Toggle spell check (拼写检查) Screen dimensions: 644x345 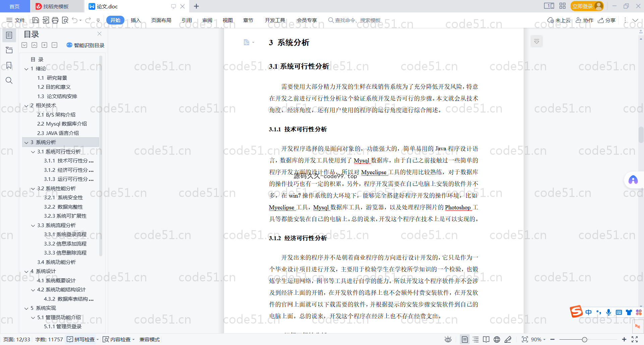[x=80, y=339]
